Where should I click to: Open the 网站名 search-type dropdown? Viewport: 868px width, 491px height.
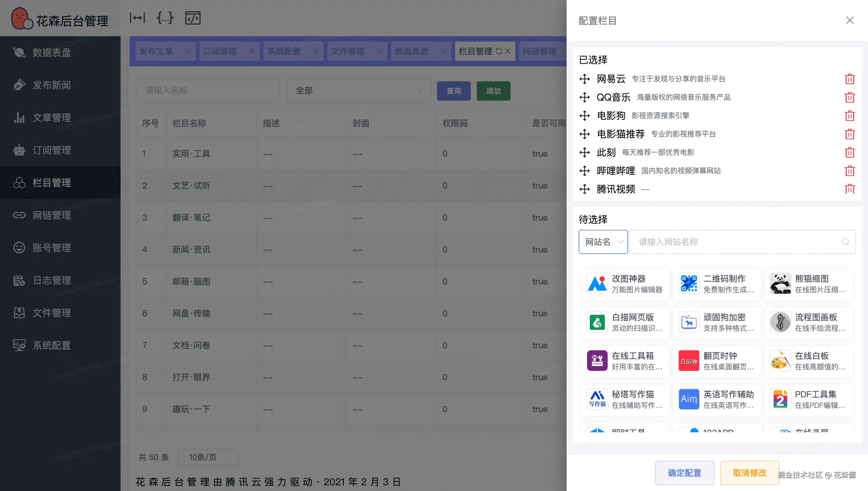coord(603,242)
